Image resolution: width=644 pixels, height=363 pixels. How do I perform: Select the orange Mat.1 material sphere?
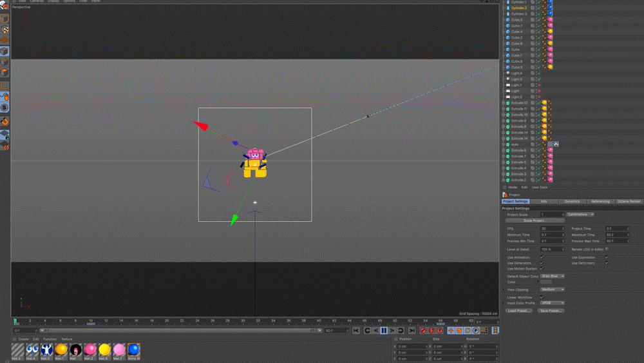(61, 350)
